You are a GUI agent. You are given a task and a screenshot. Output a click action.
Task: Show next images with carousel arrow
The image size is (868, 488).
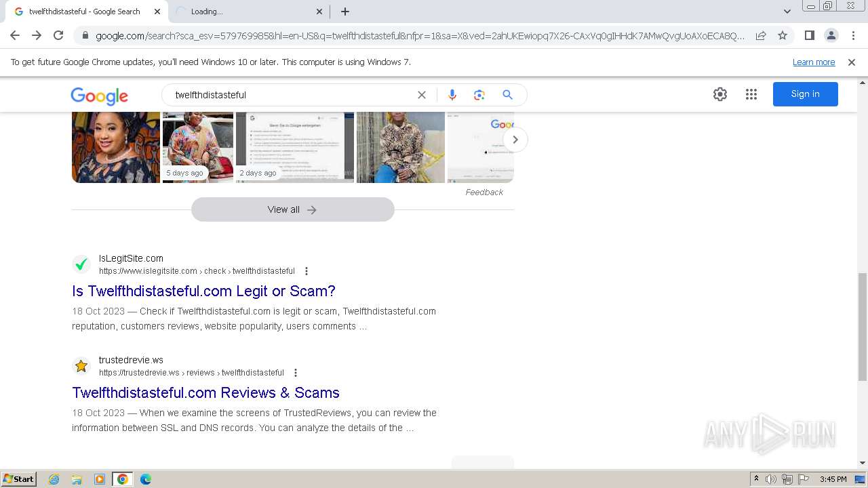tap(515, 140)
